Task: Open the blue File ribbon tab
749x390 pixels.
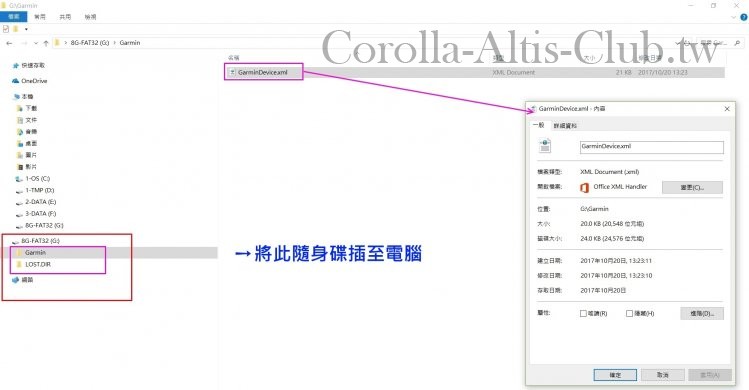Action: 14,17
